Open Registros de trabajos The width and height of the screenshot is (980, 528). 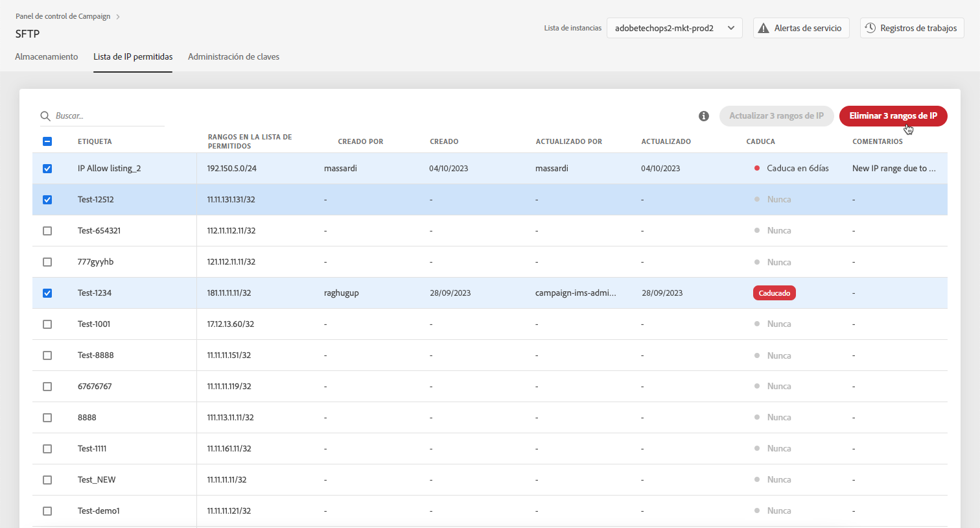click(912, 28)
